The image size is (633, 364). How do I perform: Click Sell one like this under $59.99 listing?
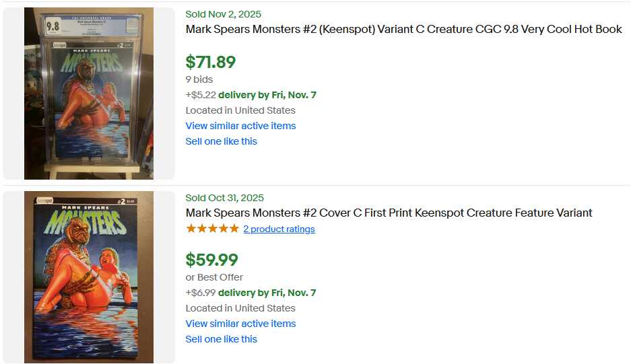pyautogui.click(x=221, y=339)
